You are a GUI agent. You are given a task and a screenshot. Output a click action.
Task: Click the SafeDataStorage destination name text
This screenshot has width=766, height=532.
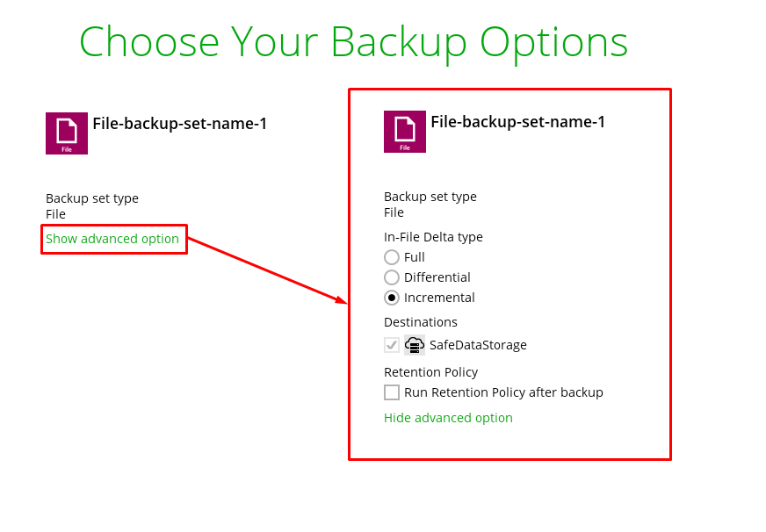click(x=478, y=345)
